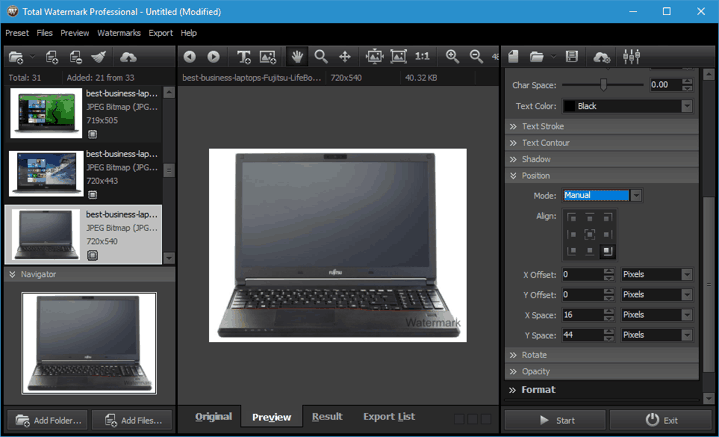The width and height of the screenshot is (719, 437).
Task: Click the remove file icon in the files toolbar
Action: (x=76, y=57)
